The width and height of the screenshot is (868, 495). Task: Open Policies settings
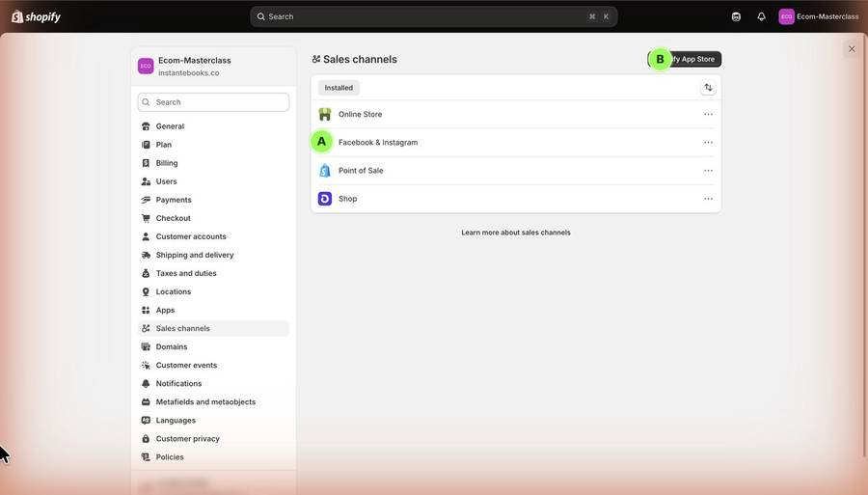pyautogui.click(x=213, y=456)
